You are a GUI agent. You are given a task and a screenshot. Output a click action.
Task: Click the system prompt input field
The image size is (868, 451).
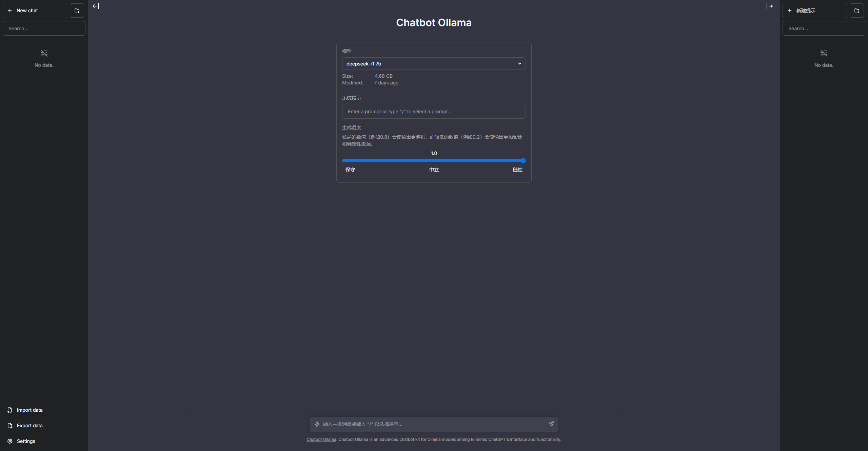click(x=434, y=112)
